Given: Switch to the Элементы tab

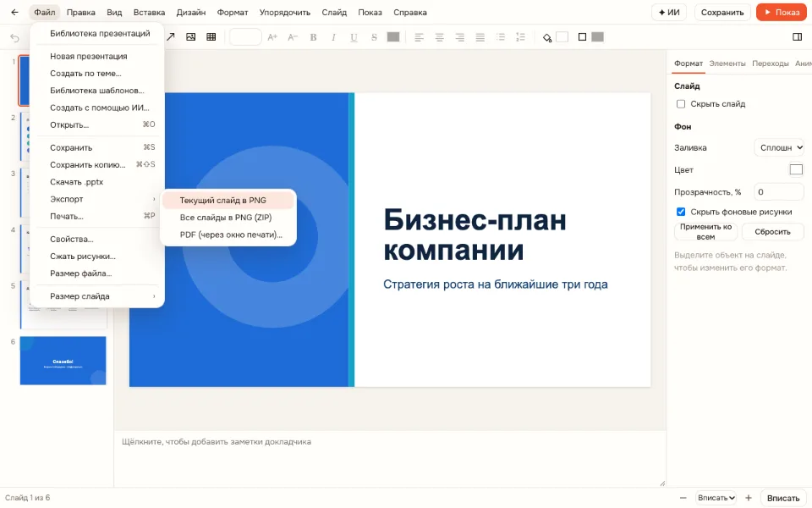Looking at the screenshot, I should [x=727, y=63].
